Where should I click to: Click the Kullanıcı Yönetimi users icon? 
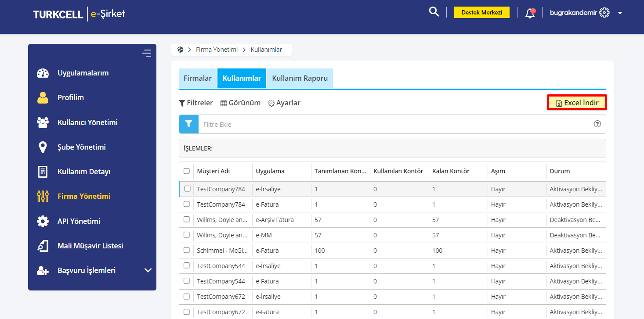(x=43, y=122)
